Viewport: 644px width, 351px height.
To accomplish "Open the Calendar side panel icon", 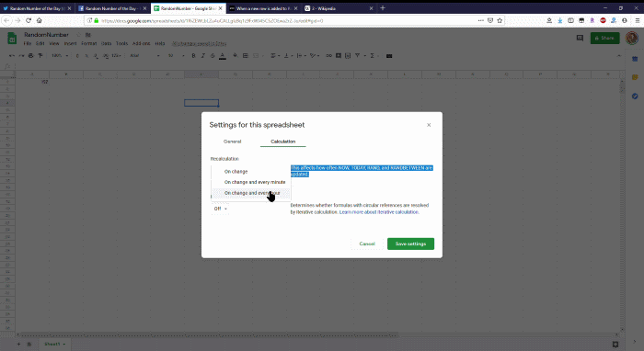I will (635, 59).
